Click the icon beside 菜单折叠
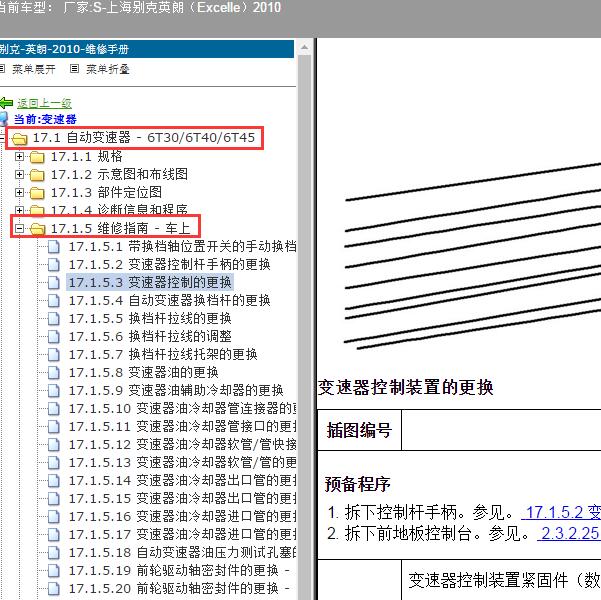This screenshot has width=601, height=600. pyautogui.click(x=74, y=69)
